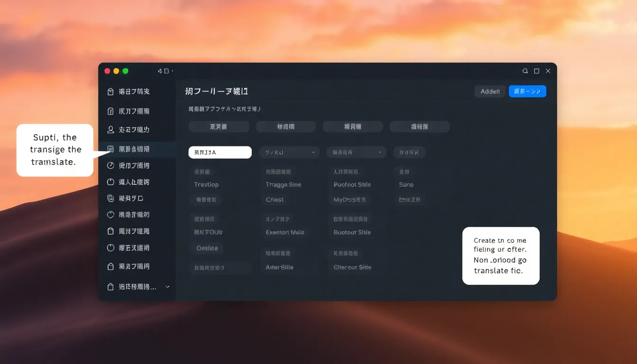
Task: Click the Tragge Sine entry
Action: point(283,185)
